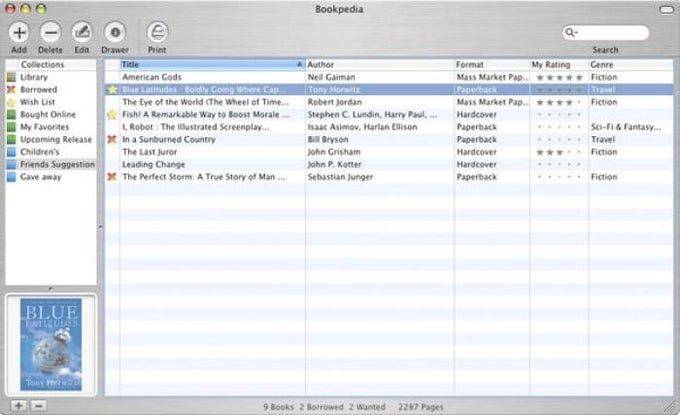Select the Upcoming Release collection
The width and height of the screenshot is (680, 415).
point(51,140)
